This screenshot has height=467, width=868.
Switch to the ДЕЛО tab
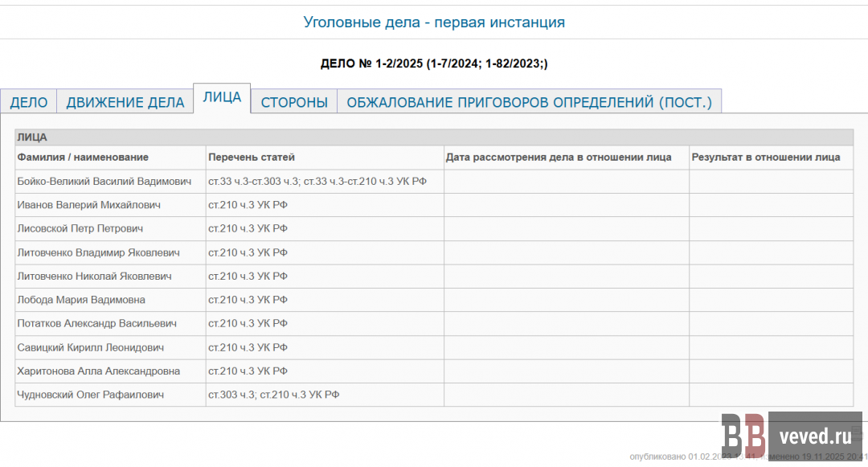[29, 102]
